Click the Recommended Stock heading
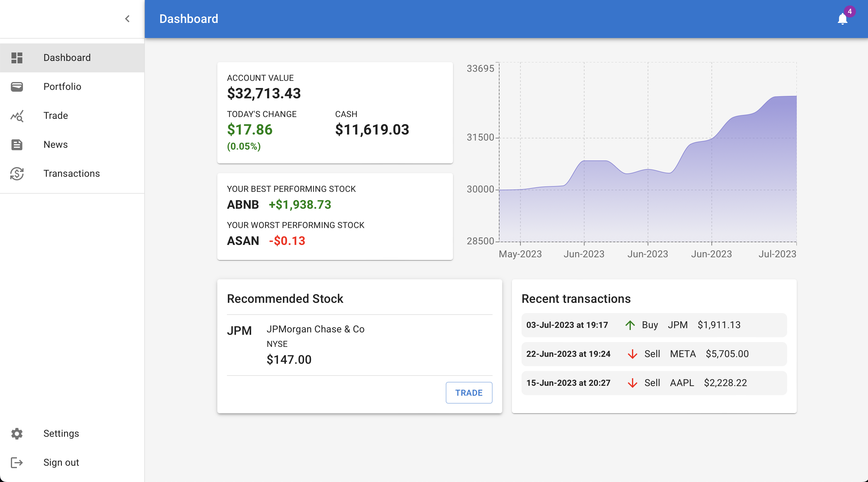This screenshot has height=482, width=868. [285, 299]
